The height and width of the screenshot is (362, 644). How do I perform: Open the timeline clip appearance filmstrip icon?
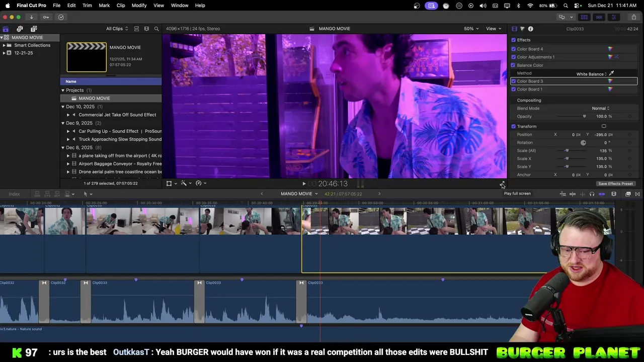click(614, 194)
